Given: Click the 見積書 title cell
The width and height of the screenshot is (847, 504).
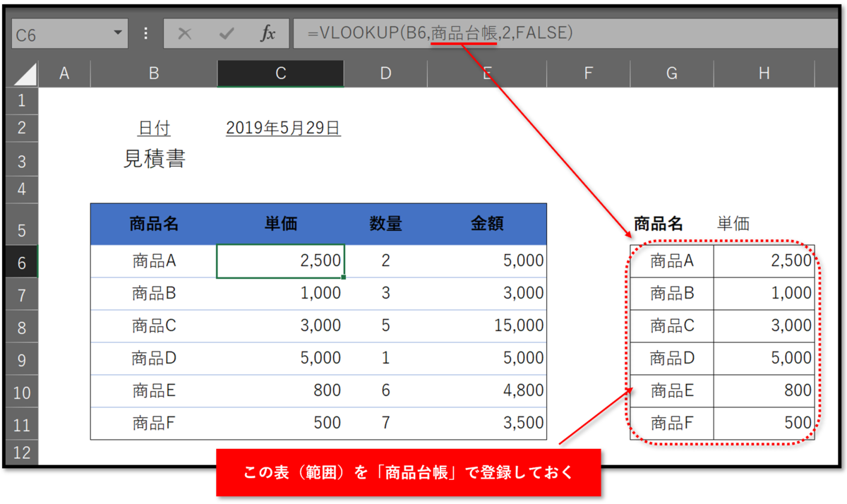Looking at the screenshot, I should coord(153,158).
